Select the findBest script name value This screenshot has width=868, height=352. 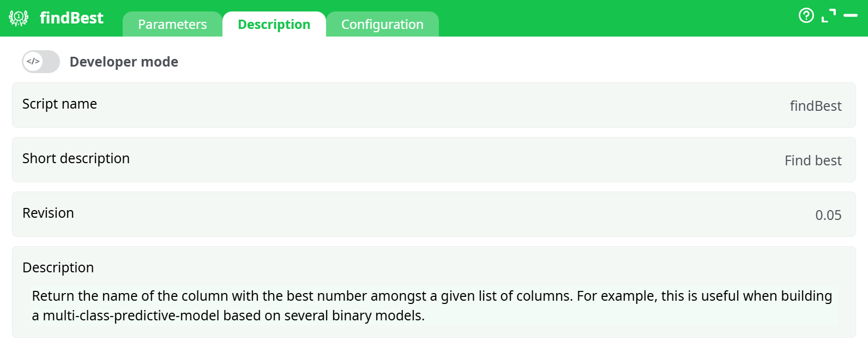(815, 106)
